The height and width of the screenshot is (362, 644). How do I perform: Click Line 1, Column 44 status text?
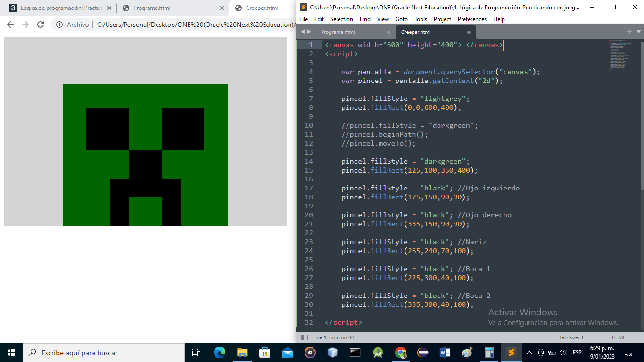tap(333, 337)
